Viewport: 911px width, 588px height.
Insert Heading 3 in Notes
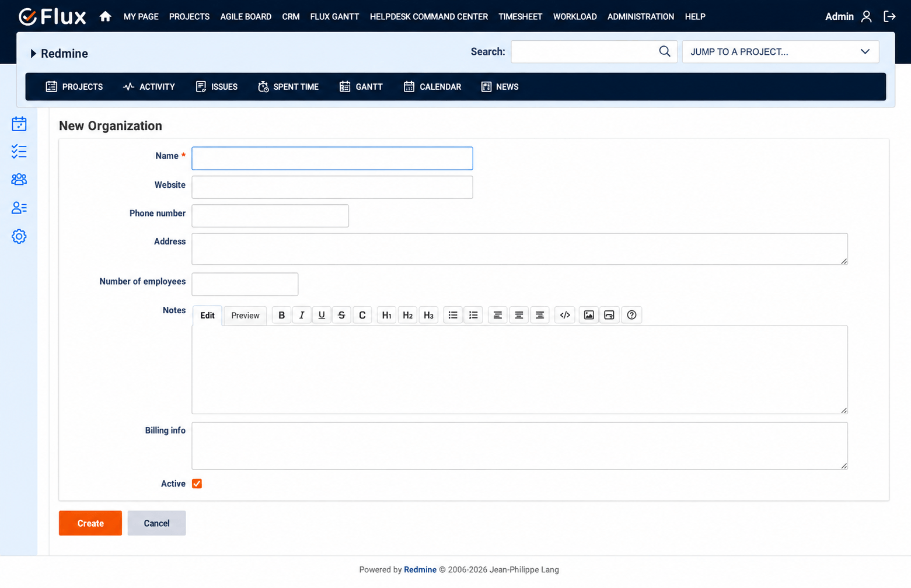point(428,315)
